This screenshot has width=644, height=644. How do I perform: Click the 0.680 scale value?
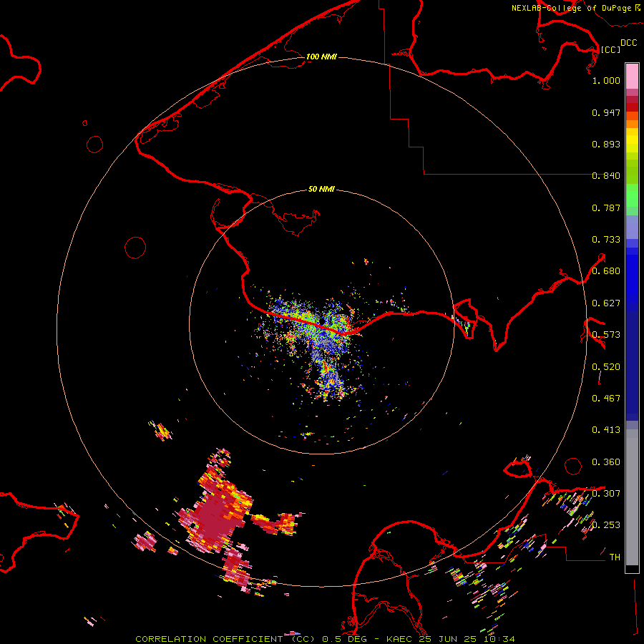pos(606,271)
